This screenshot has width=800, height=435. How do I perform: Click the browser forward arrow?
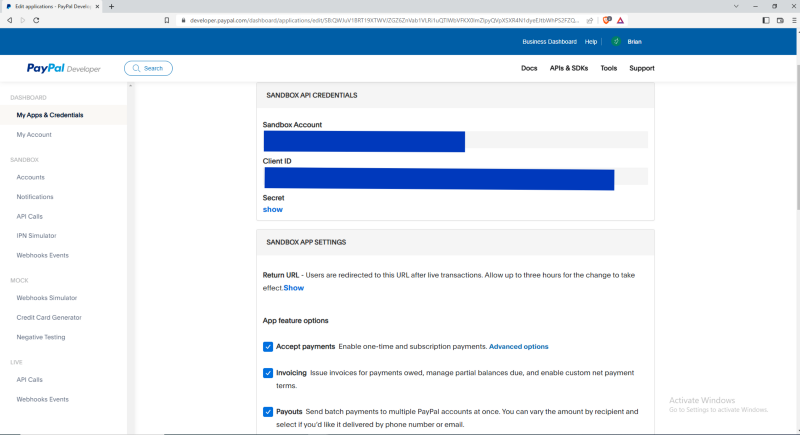click(x=23, y=20)
